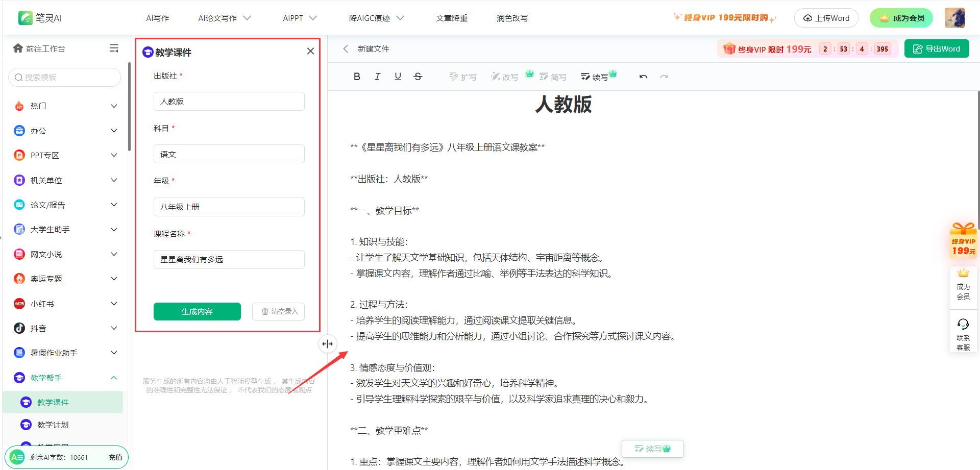Select 教学计划 in the sidebar
This screenshot has width=980, height=470.
coord(53,425)
